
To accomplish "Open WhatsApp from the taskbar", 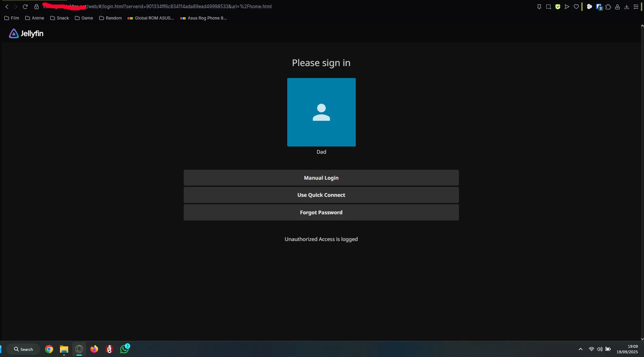I will (x=124, y=349).
